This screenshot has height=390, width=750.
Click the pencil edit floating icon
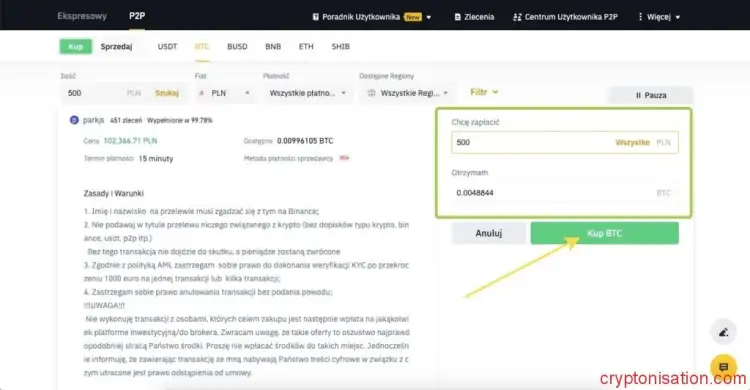click(x=724, y=332)
